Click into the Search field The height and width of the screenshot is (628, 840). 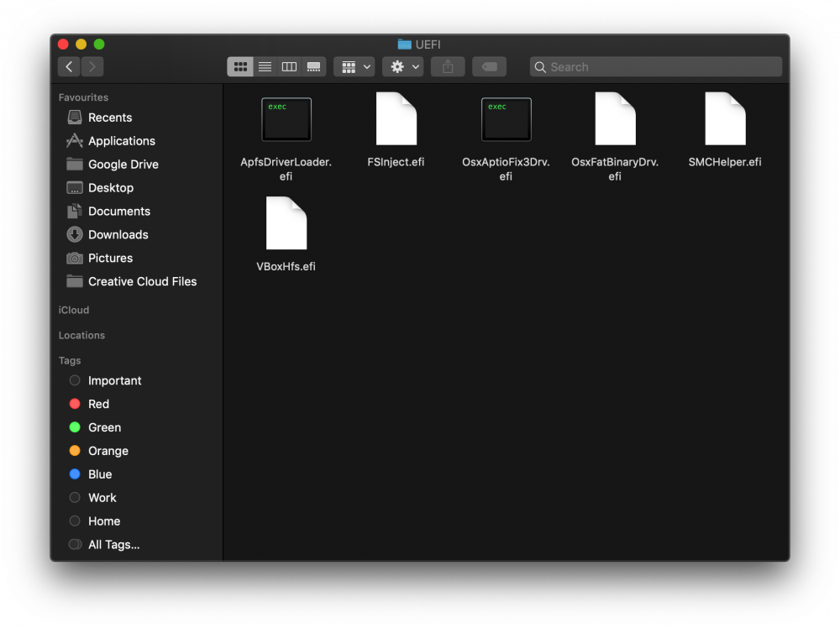coord(656,67)
